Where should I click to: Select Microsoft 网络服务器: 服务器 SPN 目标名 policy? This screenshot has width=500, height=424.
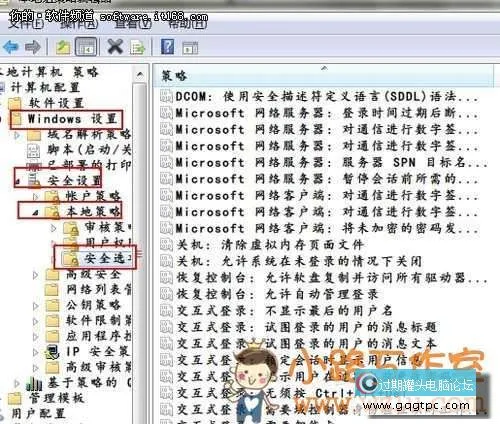pyautogui.click(x=331, y=162)
